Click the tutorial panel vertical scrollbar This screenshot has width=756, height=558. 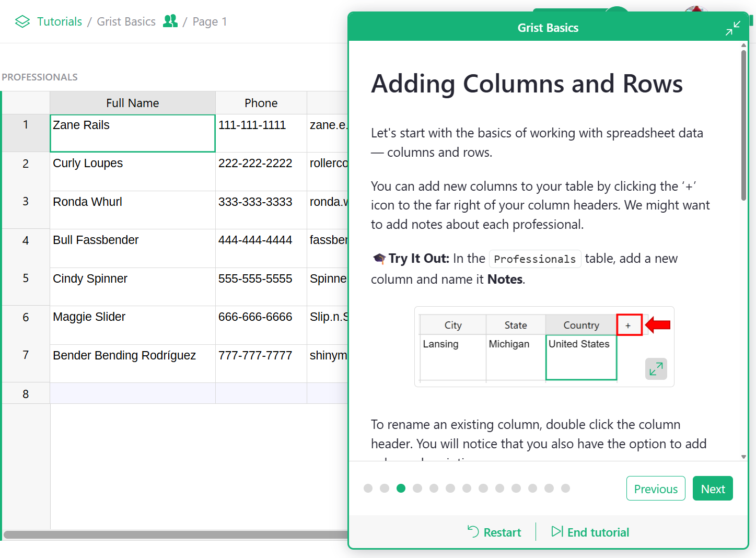click(743, 125)
